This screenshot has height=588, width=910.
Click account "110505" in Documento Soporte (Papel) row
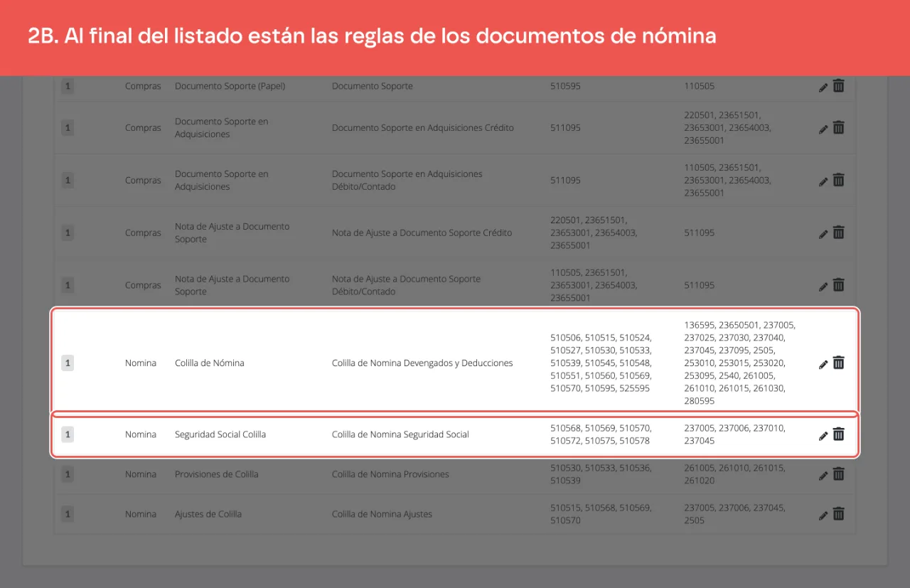(700, 86)
